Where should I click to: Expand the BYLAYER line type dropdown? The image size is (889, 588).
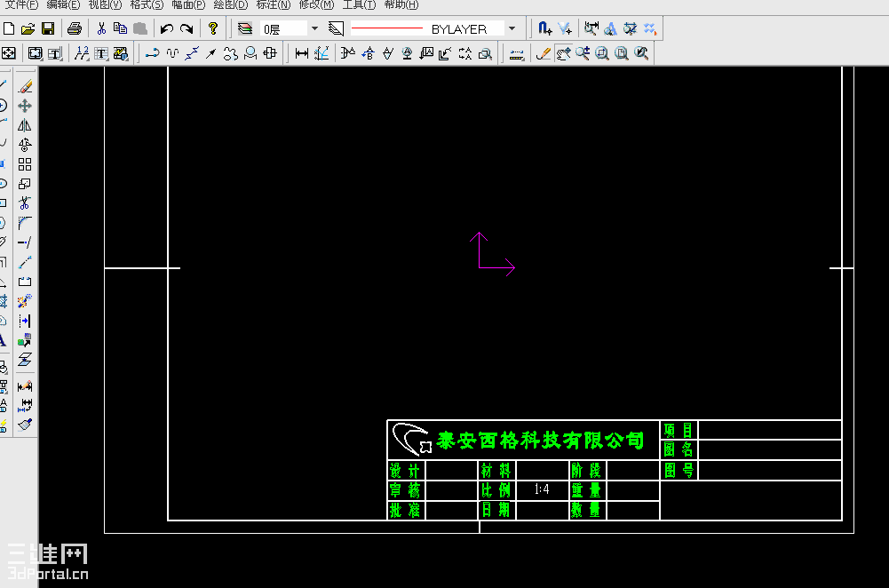click(x=512, y=28)
